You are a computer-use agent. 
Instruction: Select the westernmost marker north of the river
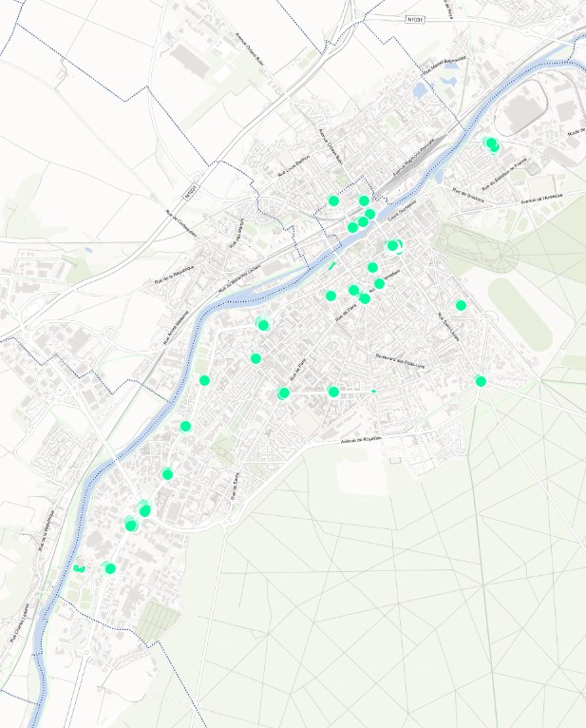pyautogui.click(x=333, y=201)
